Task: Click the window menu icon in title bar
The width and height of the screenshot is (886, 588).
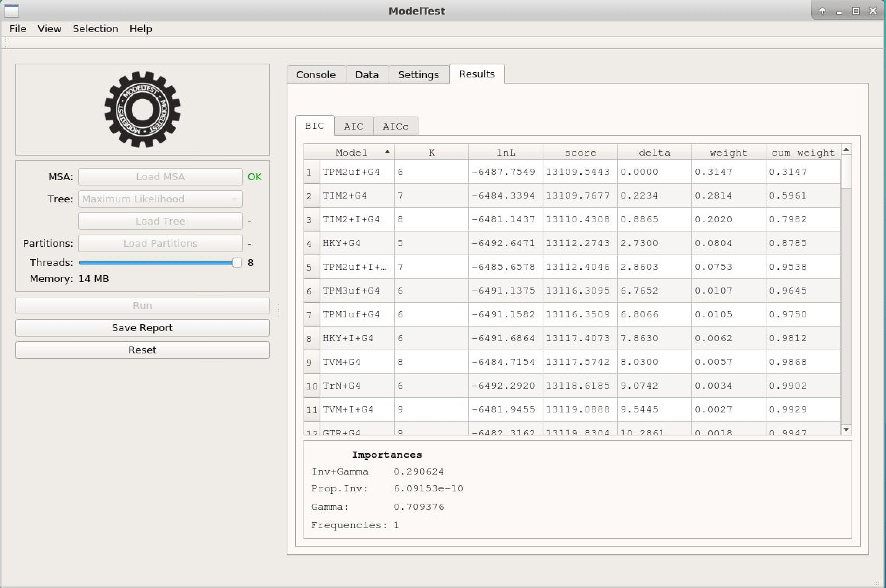Action: (11, 11)
